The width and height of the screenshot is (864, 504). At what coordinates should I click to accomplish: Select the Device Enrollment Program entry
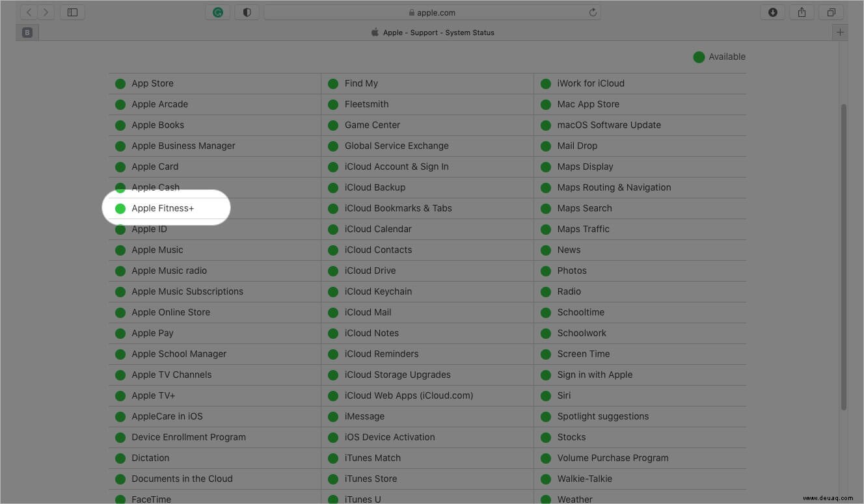click(189, 437)
